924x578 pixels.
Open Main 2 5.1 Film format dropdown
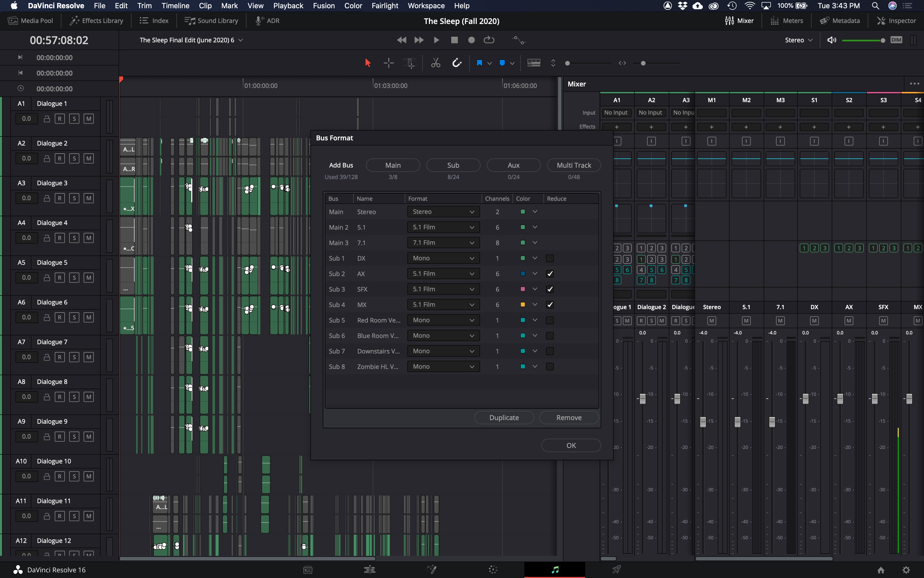443,227
